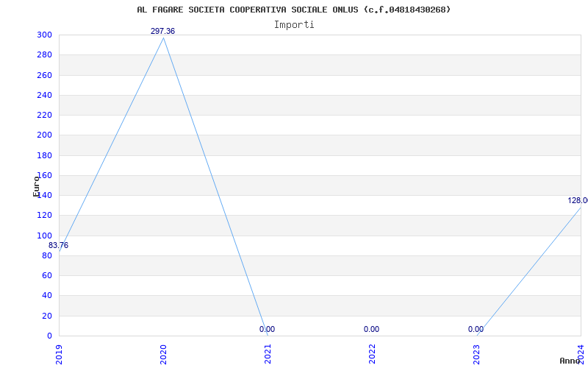Click the 60 y-axis tick label
Screen dimensions: 588x368
click(46, 275)
